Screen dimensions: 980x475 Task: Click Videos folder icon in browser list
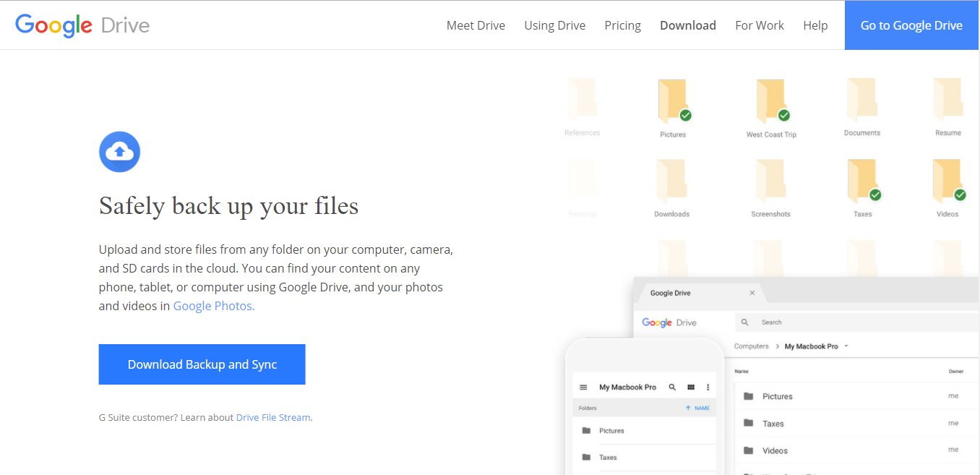point(749,450)
